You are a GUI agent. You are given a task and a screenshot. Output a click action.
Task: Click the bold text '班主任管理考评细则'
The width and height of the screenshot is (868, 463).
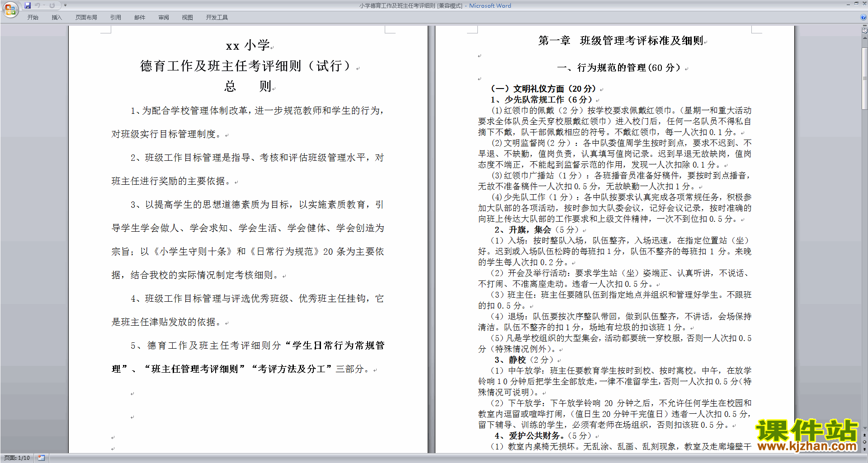click(194, 369)
